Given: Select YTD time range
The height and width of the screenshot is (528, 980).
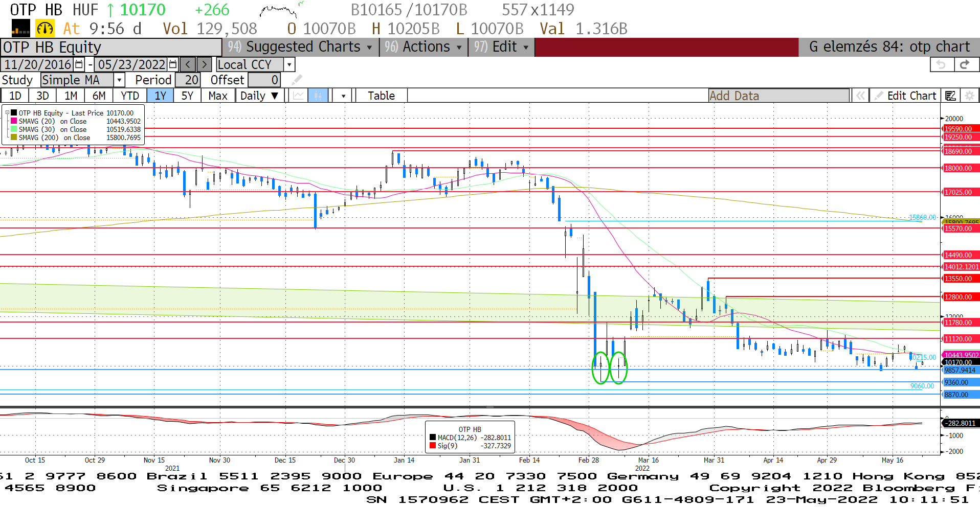Looking at the screenshot, I should click(x=130, y=96).
